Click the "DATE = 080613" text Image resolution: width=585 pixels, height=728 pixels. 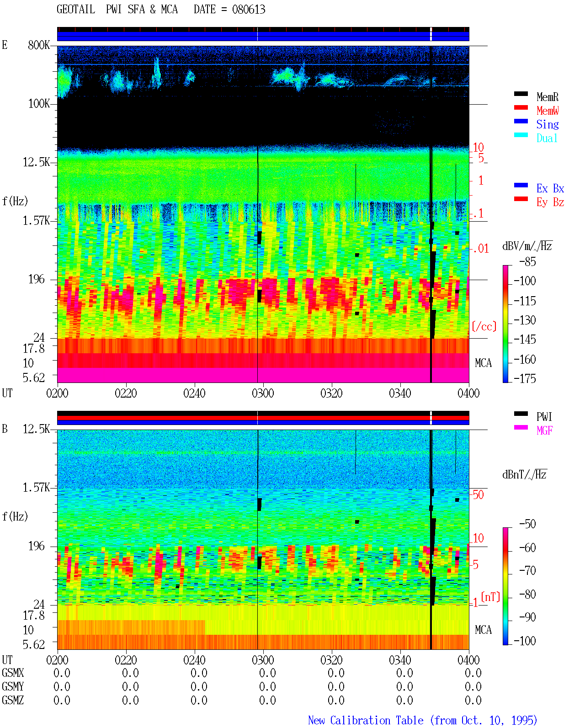click(x=229, y=10)
